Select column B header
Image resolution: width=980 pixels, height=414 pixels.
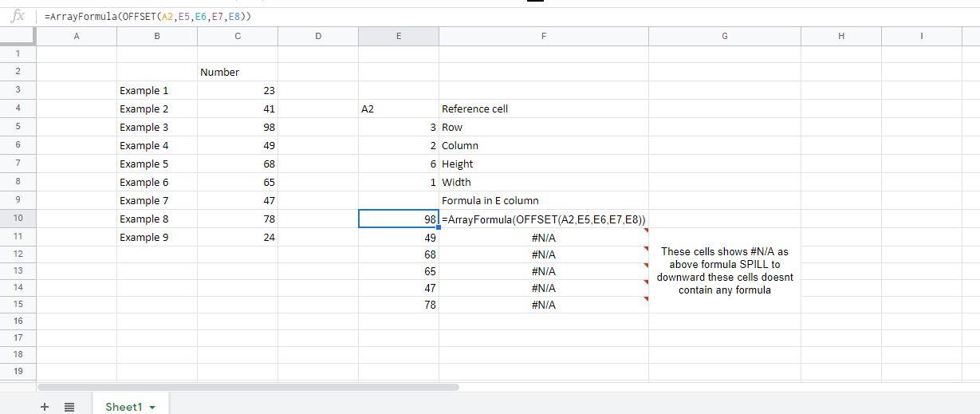(x=157, y=36)
